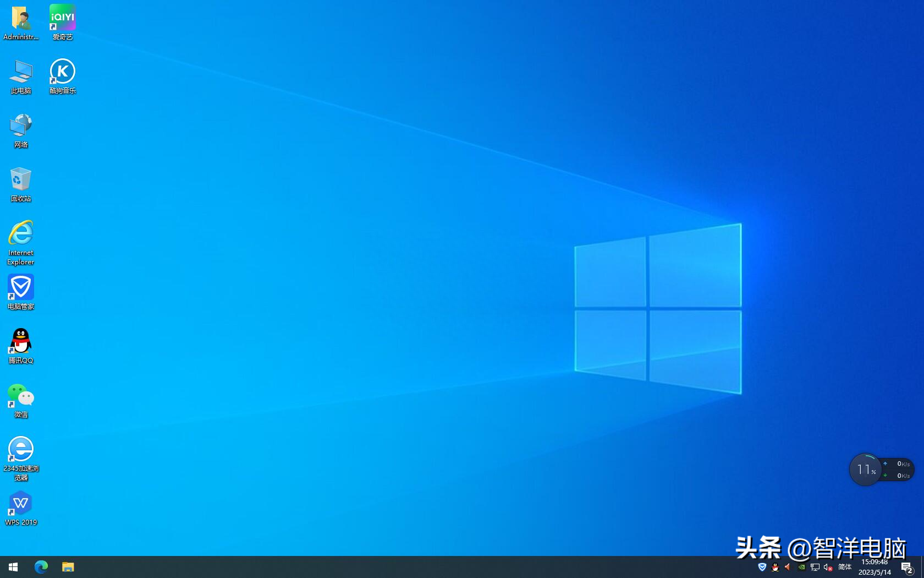The width and height of the screenshot is (924, 578).
Task: Launch Microsoft Edge from the taskbar
Action: [x=41, y=566]
